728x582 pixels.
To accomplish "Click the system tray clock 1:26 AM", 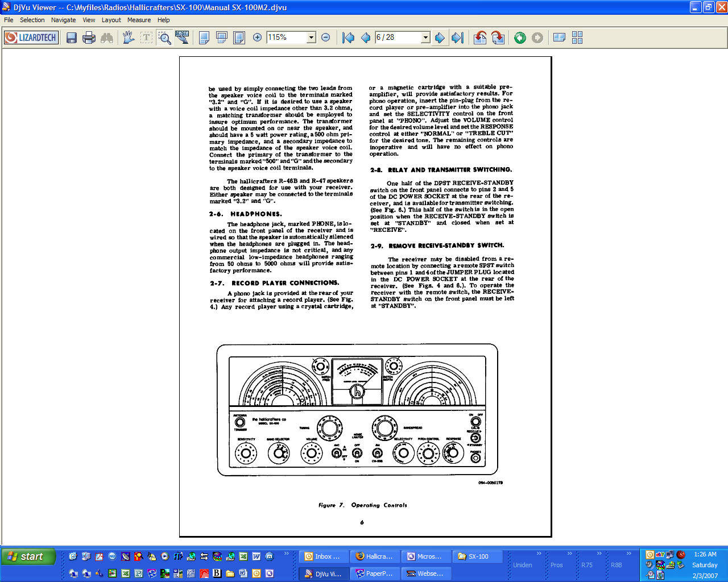I will (705, 554).
